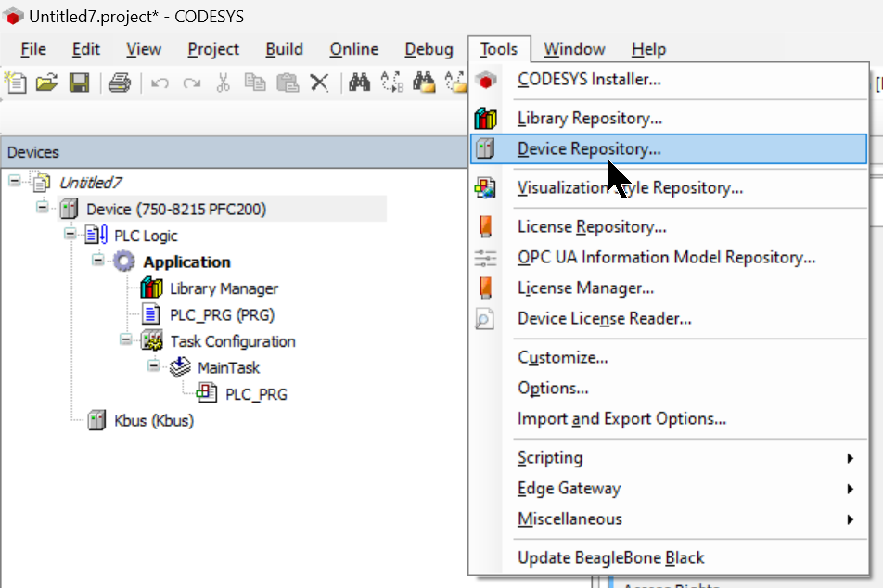
Task: Click the License Manager orange icon
Action: coord(485,288)
